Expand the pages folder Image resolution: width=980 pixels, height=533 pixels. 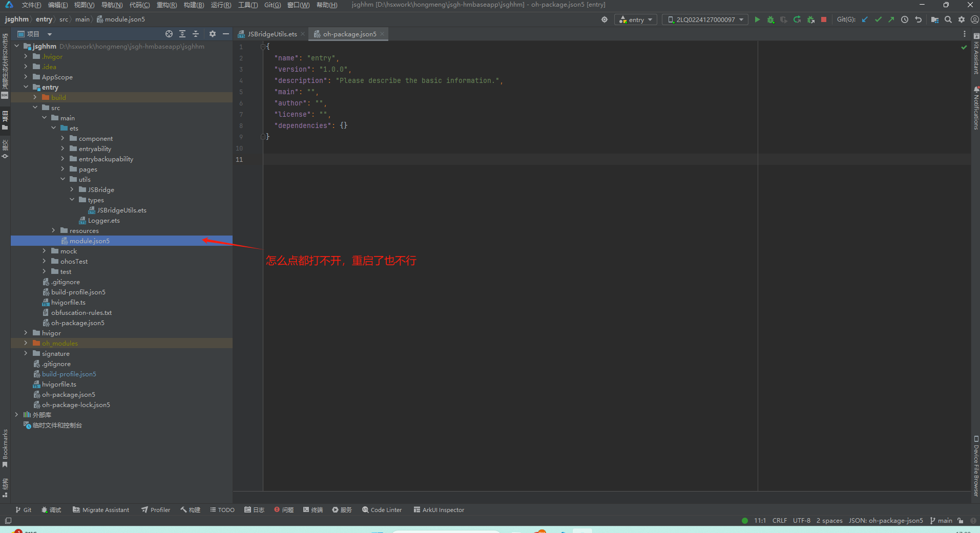63,169
